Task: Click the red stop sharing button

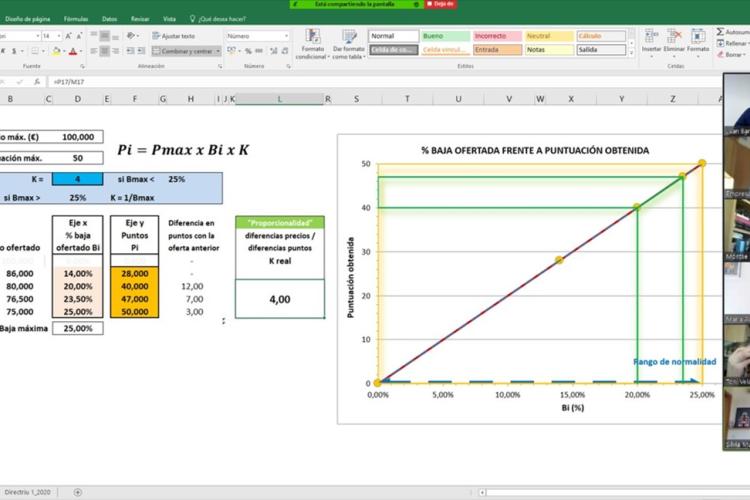Action: 441,4
